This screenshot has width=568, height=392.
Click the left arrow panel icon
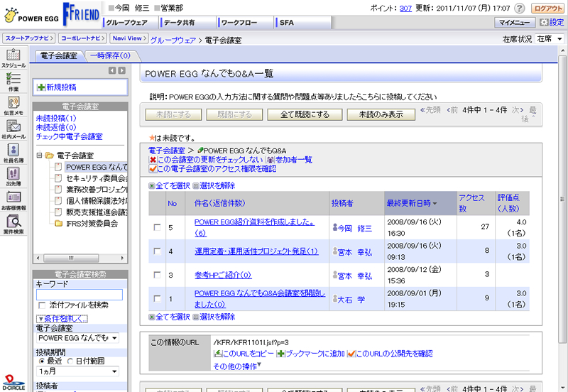(x=112, y=70)
